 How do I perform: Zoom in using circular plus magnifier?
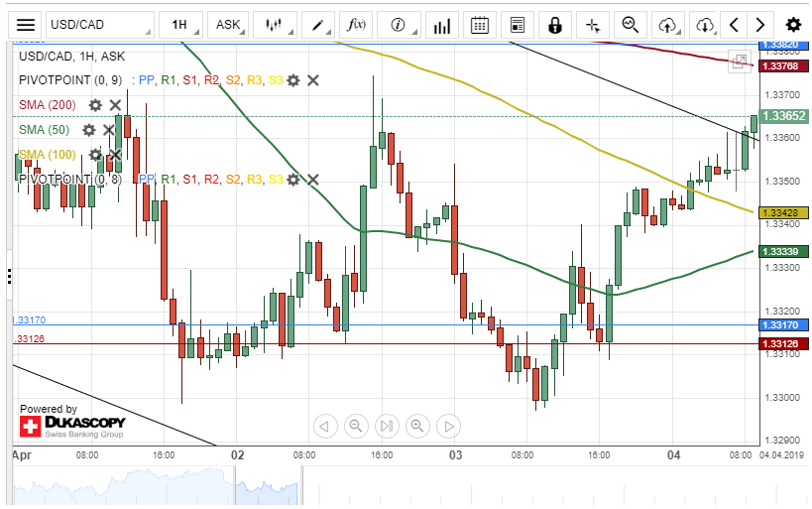coord(418,426)
